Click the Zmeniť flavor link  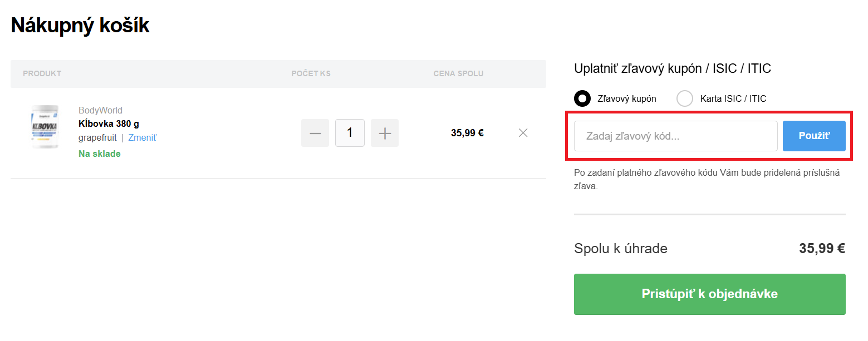click(143, 137)
